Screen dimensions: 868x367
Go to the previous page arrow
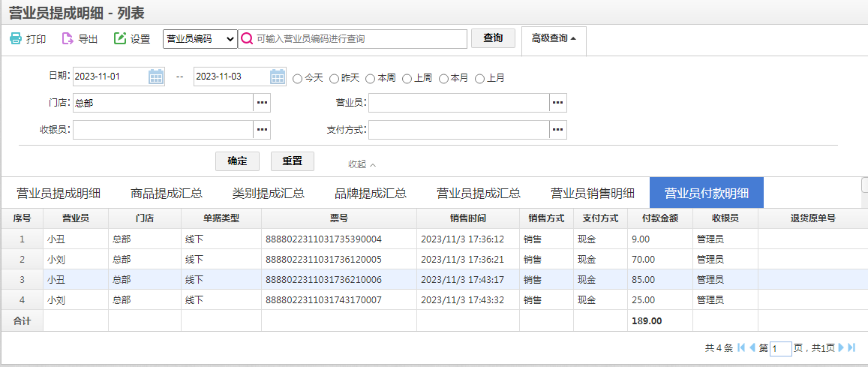coord(752,347)
